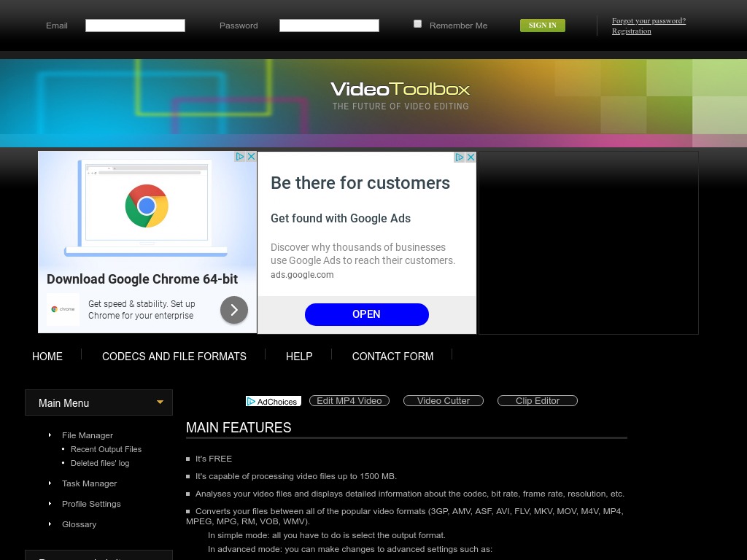
Task: Click the arrow button on the Chrome ad
Action: [234, 310]
